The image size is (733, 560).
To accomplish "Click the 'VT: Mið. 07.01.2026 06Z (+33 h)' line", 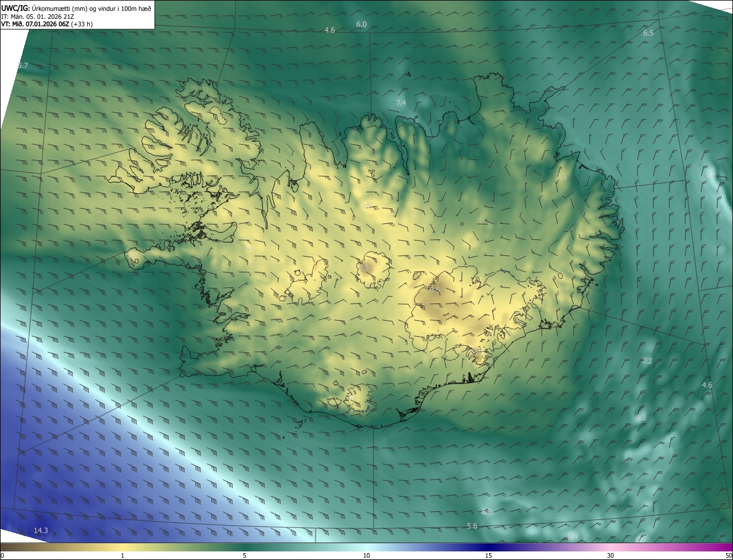I will coord(47,24).
